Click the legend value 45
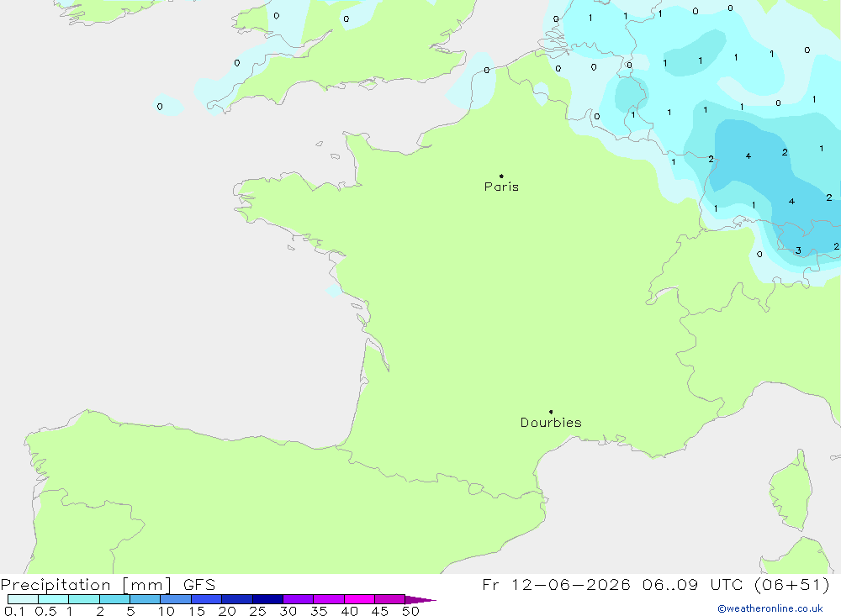 (380, 611)
